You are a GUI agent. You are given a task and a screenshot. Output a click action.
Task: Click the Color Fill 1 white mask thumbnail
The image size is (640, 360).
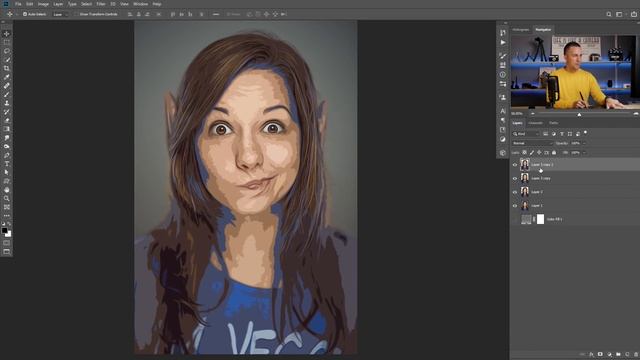(x=540, y=219)
